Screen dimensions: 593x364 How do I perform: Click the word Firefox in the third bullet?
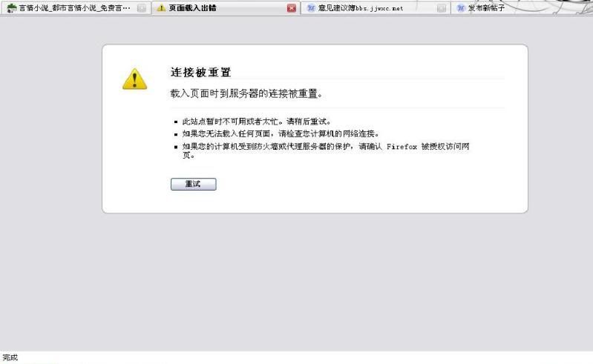click(x=402, y=147)
